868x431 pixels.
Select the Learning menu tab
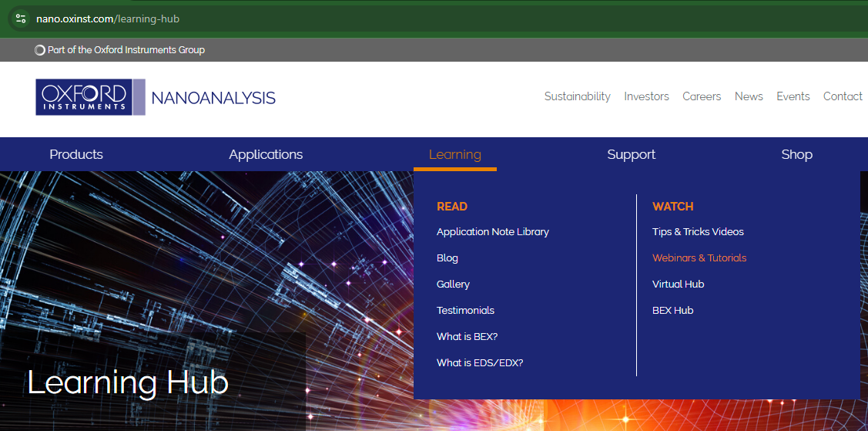pyautogui.click(x=454, y=154)
